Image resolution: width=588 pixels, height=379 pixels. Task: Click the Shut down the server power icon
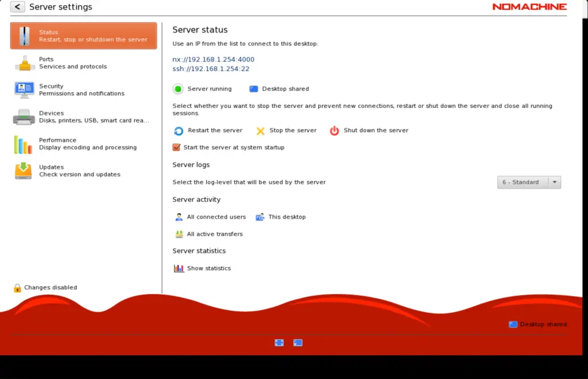click(x=334, y=131)
